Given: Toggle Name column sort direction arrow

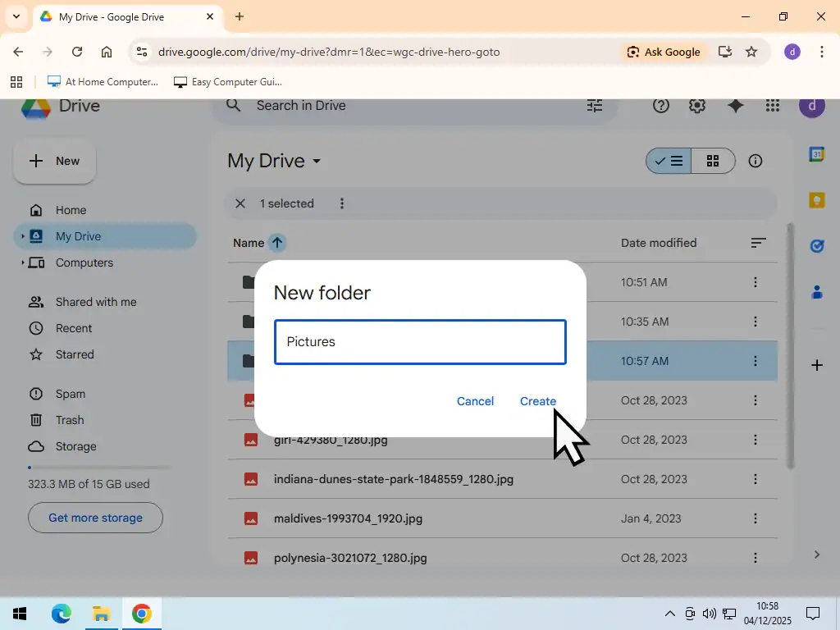Looking at the screenshot, I should [x=277, y=243].
